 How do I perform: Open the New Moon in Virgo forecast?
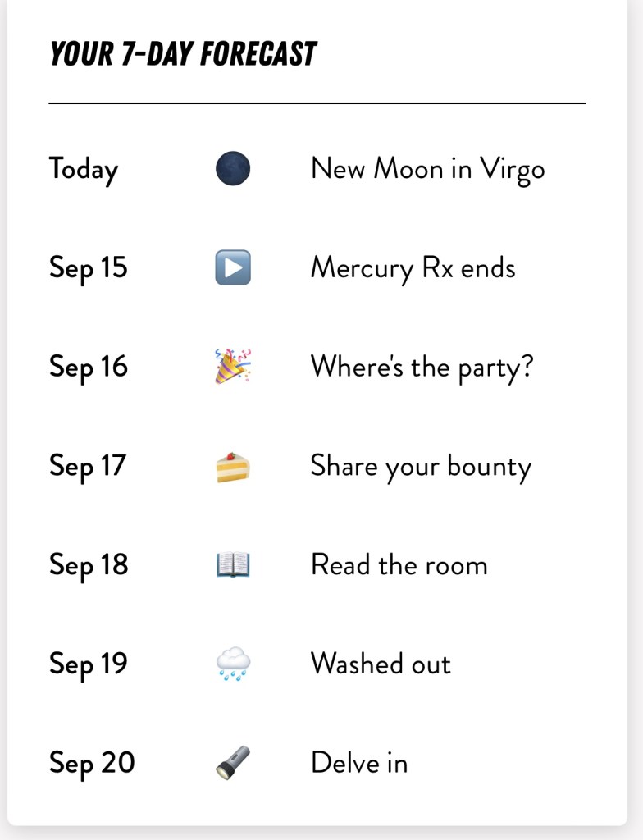(427, 170)
